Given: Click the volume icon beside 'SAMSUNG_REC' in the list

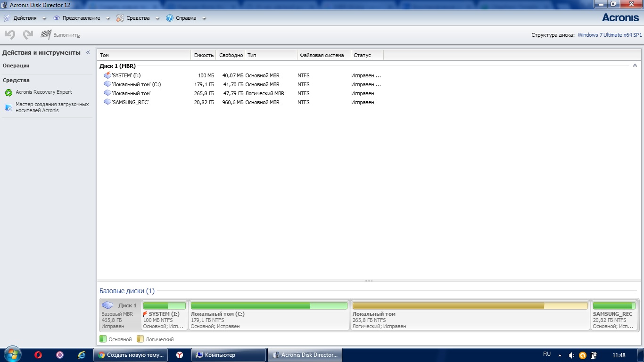Looking at the screenshot, I should click(107, 102).
